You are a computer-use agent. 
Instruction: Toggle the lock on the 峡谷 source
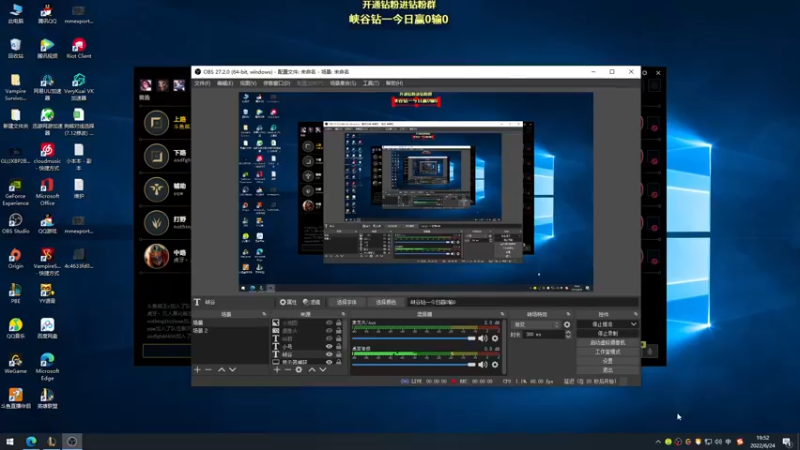[x=339, y=354]
